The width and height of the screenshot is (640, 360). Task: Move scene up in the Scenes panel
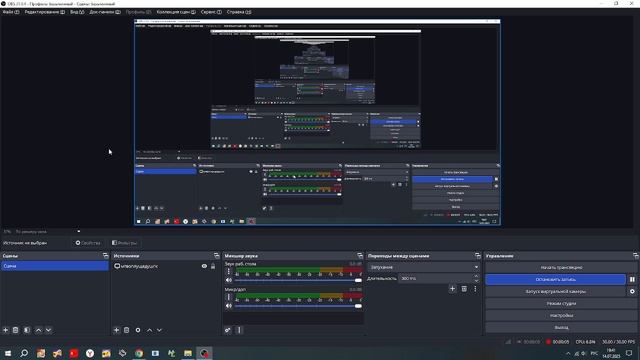pyautogui.click(x=38, y=330)
